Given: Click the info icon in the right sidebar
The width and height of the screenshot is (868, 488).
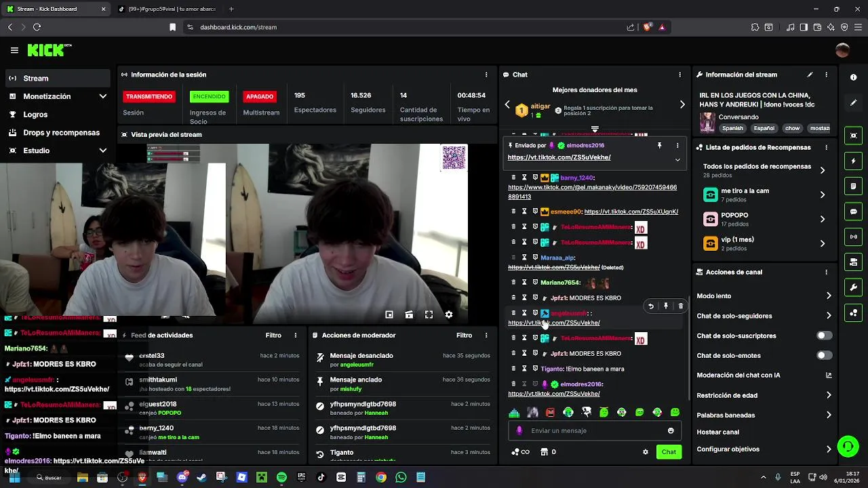Looking at the screenshot, I should pyautogui.click(x=854, y=77).
